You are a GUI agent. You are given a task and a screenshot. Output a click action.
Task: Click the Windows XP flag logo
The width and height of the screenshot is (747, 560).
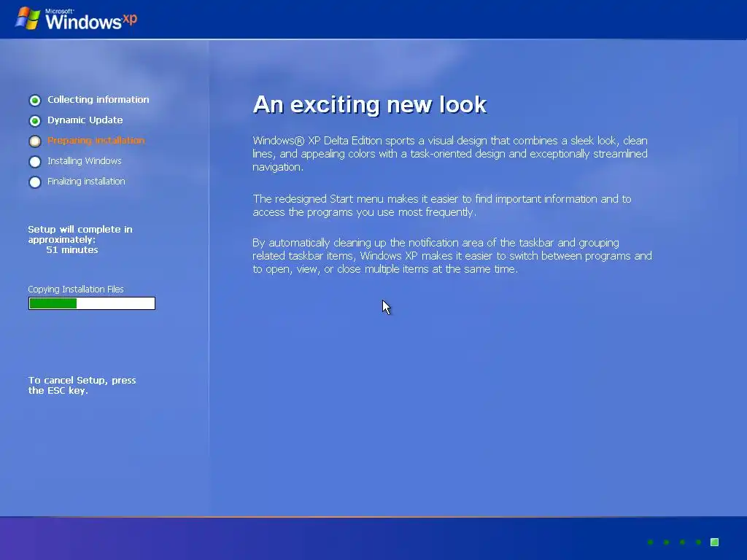(x=28, y=18)
